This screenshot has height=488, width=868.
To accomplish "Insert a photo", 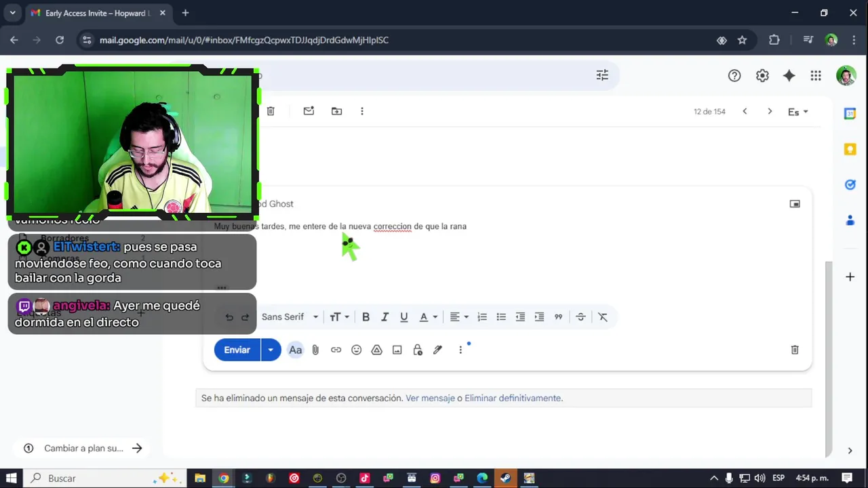I will point(397,350).
